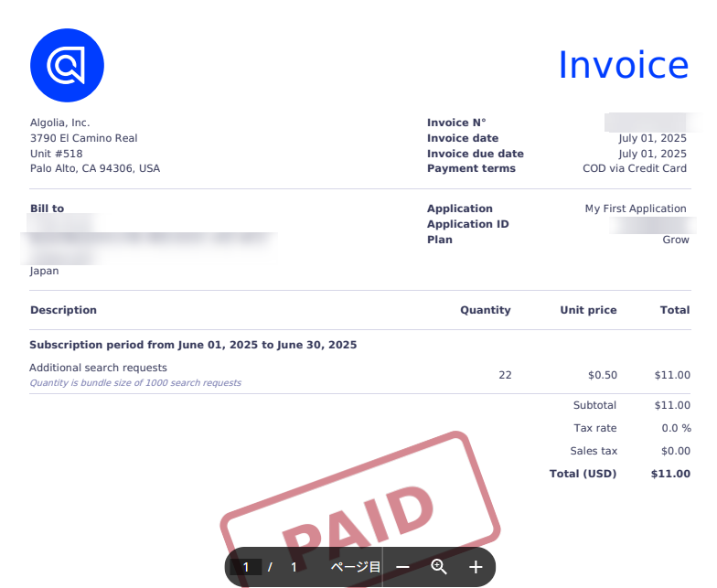
Task: Click the ページ目 label in toolbar
Action: pos(355,567)
